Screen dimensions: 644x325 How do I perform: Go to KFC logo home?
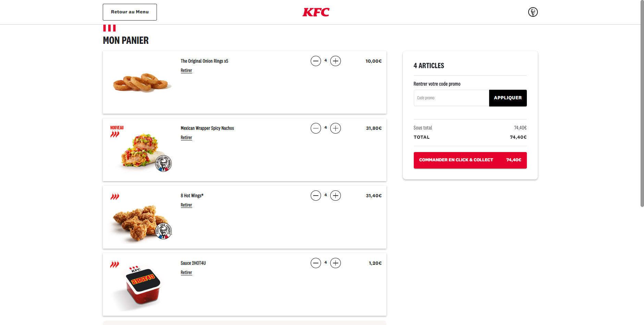point(316,12)
